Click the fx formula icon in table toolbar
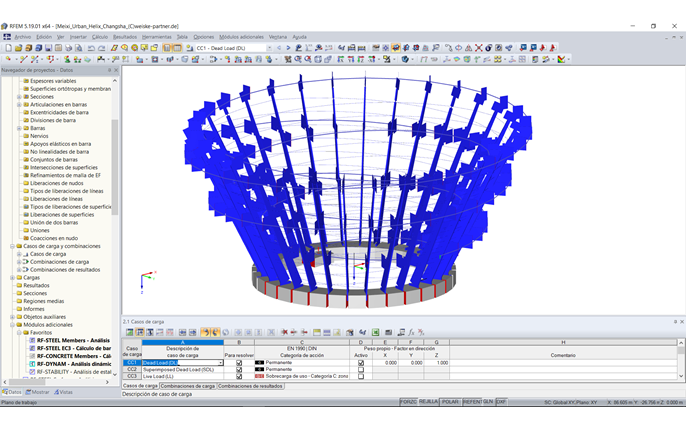 411,333
